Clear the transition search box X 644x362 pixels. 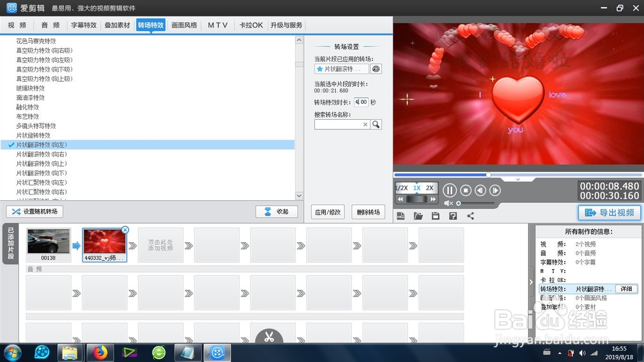tap(365, 124)
